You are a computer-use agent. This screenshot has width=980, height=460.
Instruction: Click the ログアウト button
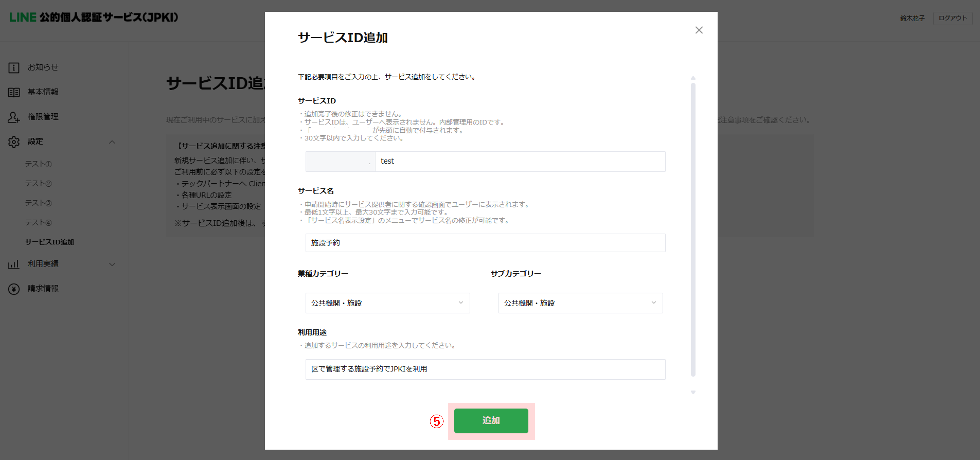(x=952, y=18)
